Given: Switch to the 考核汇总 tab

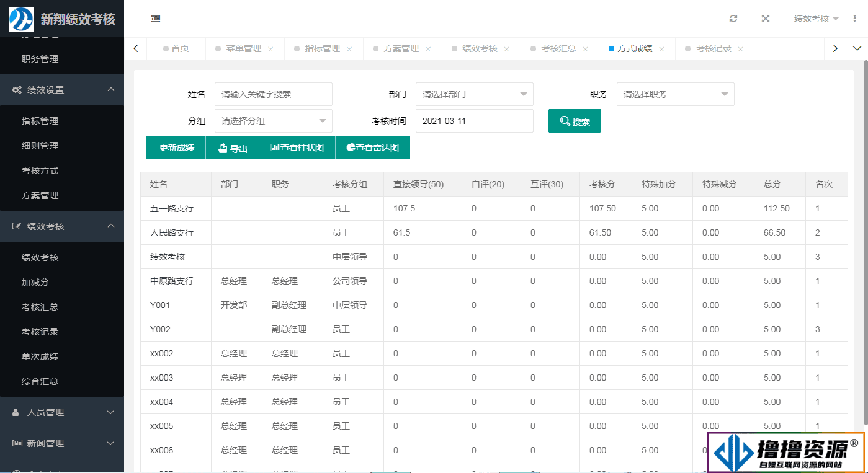Looking at the screenshot, I should click(558, 48).
